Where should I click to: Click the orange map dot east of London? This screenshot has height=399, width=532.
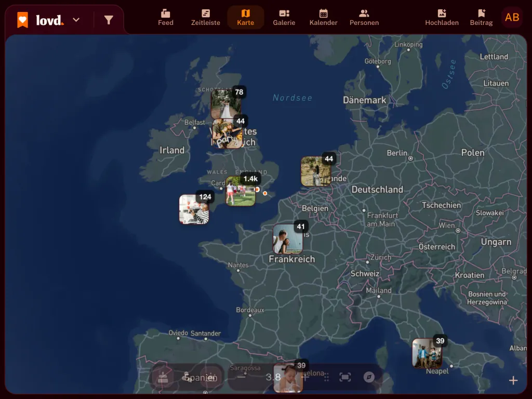pyautogui.click(x=265, y=193)
